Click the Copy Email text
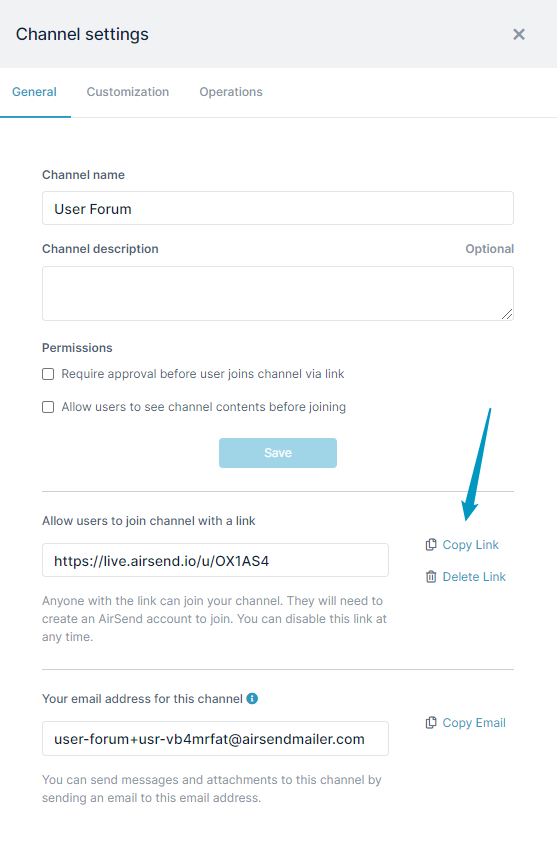This screenshot has width=557, height=864. tap(474, 723)
